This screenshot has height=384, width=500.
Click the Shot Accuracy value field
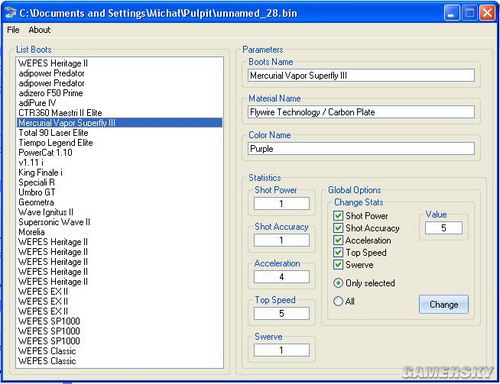coord(282,240)
